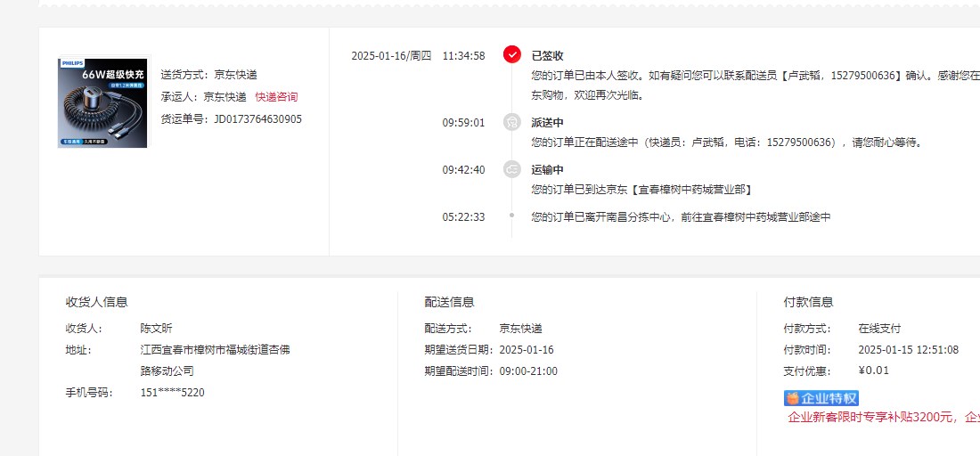The image size is (980, 456).
Task: Click the delivery time window 09:00-21:00
Action: tap(528, 371)
